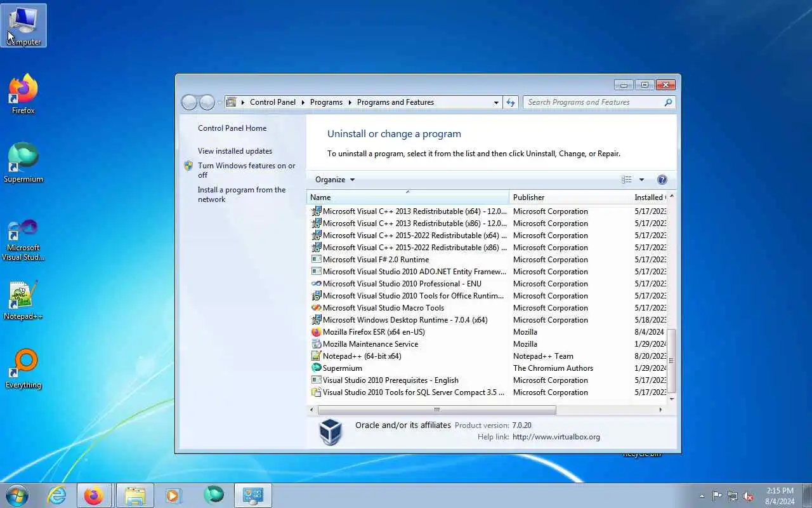The image size is (812, 508).
Task: Expand the arrow after Programs breadcrumb
Action: (x=350, y=102)
